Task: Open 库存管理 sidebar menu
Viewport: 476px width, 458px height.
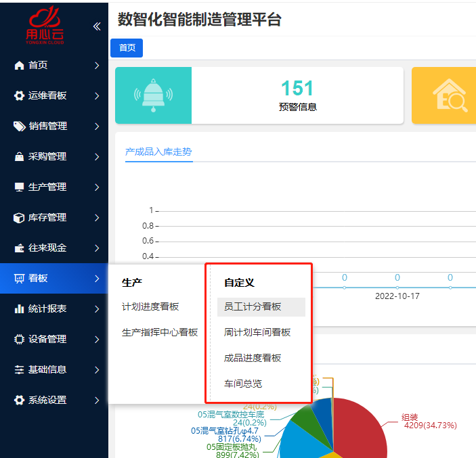Action: click(54, 217)
